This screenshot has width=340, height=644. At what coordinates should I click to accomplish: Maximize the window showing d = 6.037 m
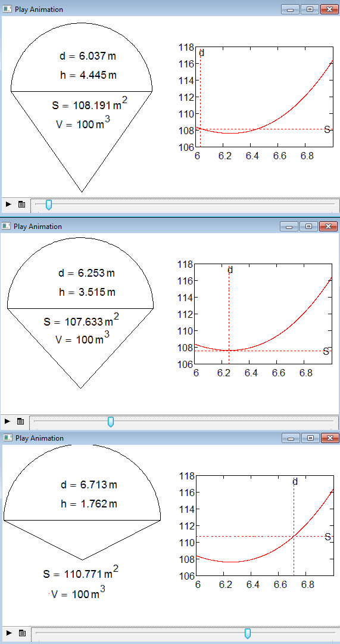coord(310,10)
